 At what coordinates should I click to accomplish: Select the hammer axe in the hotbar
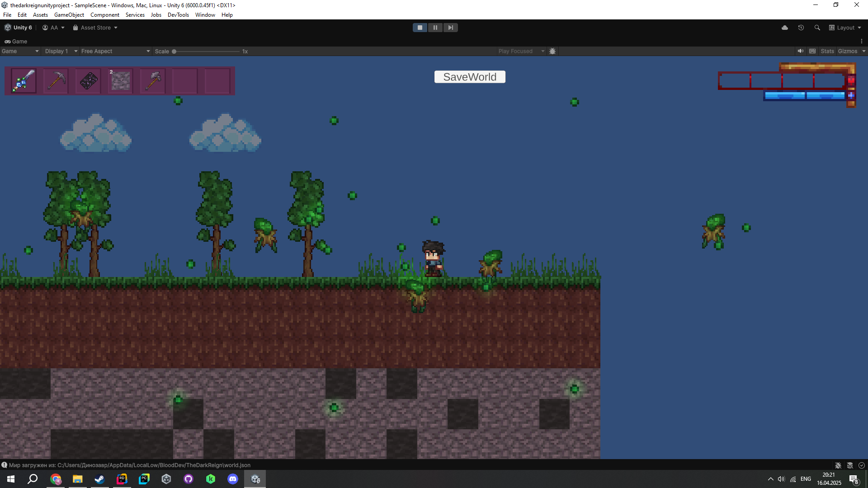point(153,81)
